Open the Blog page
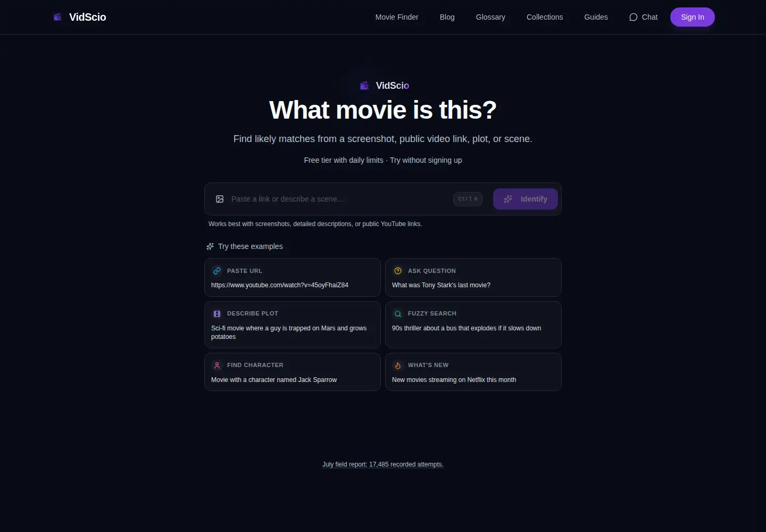This screenshot has width=766, height=532. tap(447, 17)
